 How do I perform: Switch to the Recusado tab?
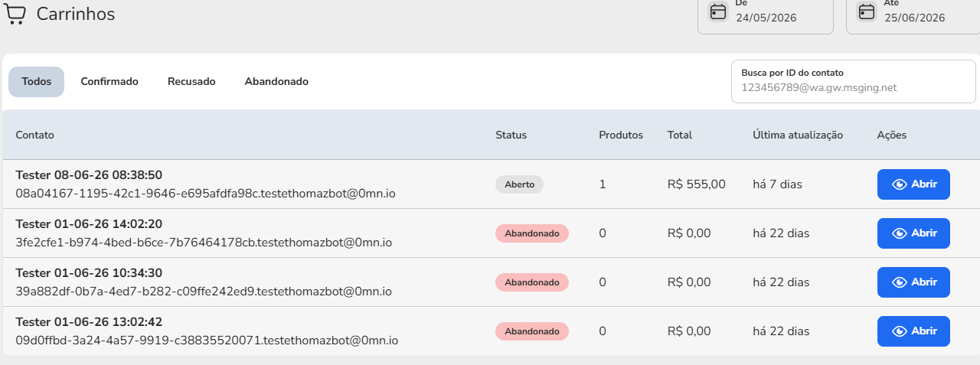191,82
